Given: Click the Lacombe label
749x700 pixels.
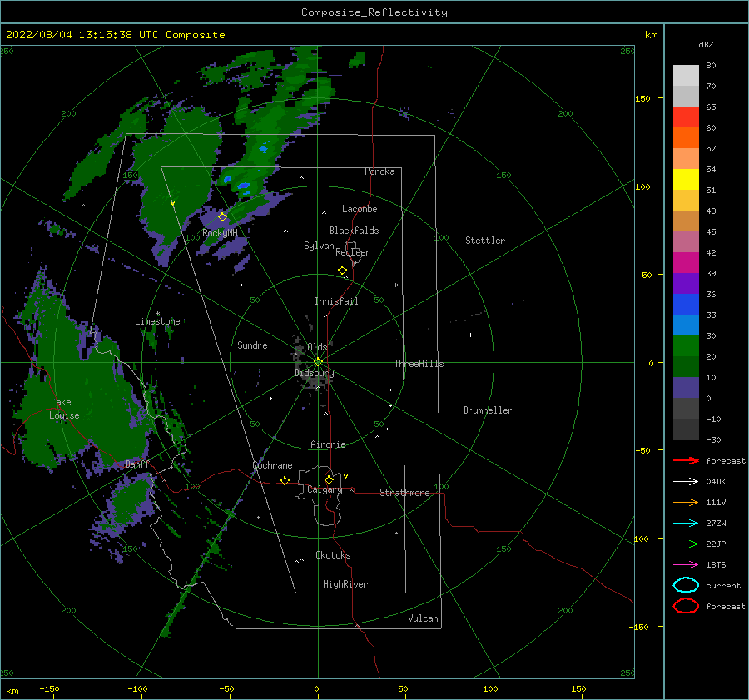Looking at the screenshot, I should (x=360, y=209).
